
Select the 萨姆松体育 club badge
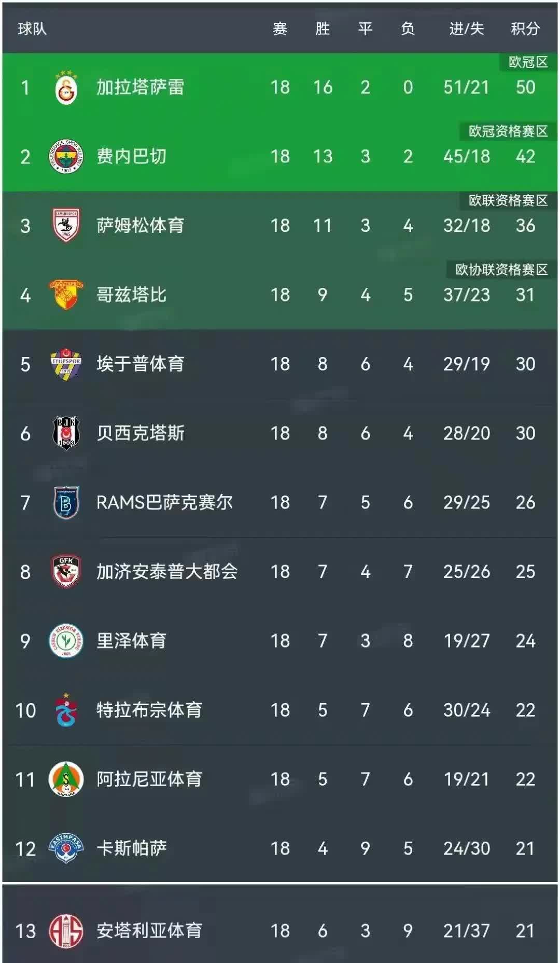coord(65,226)
